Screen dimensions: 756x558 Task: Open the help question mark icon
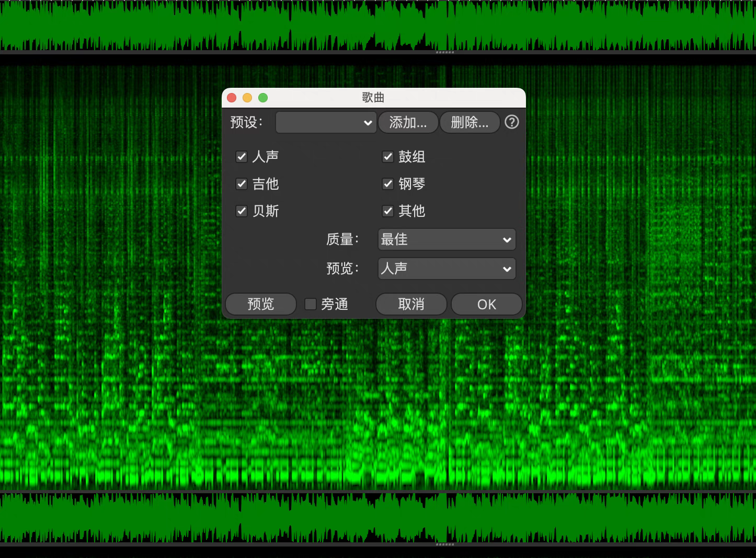pos(512,122)
